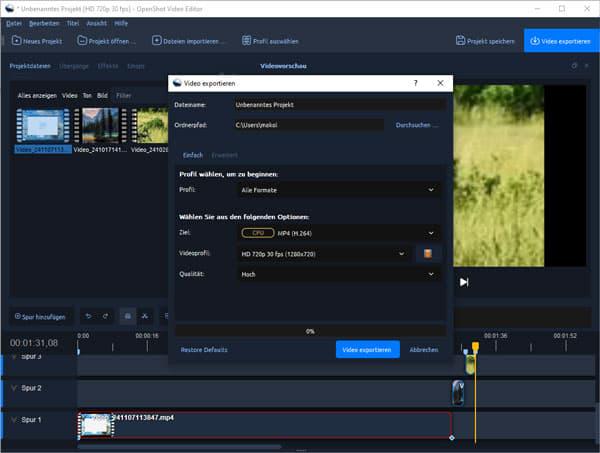The image size is (600, 453).
Task: Open the Ansicht menu
Action: (96, 23)
